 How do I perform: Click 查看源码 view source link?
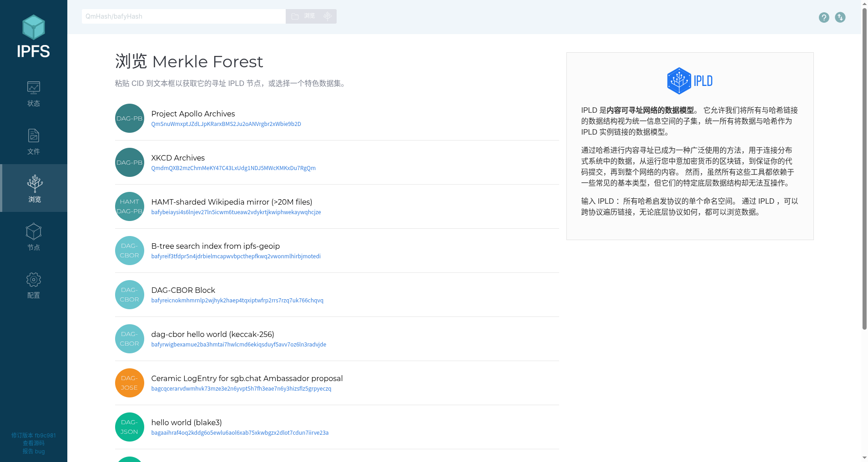tap(34, 443)
